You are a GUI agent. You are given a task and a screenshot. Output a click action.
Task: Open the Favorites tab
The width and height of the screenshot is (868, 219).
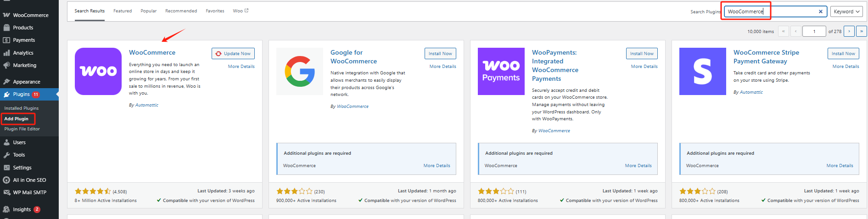coord(215,11)
